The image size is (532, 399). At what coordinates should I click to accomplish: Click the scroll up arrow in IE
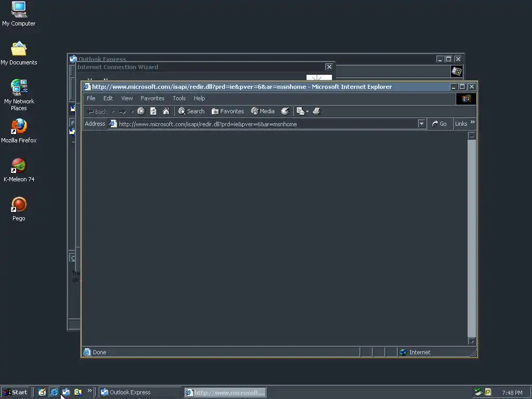tap(472, 136)
